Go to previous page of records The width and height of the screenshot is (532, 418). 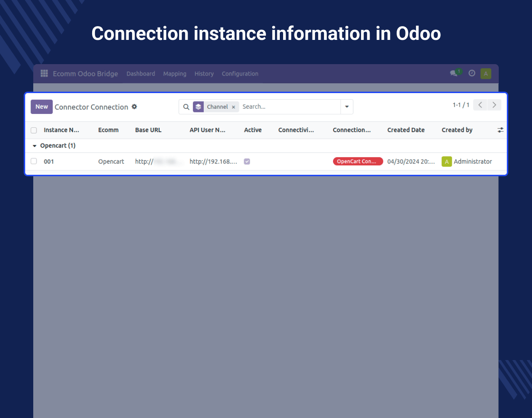(480, 105)
